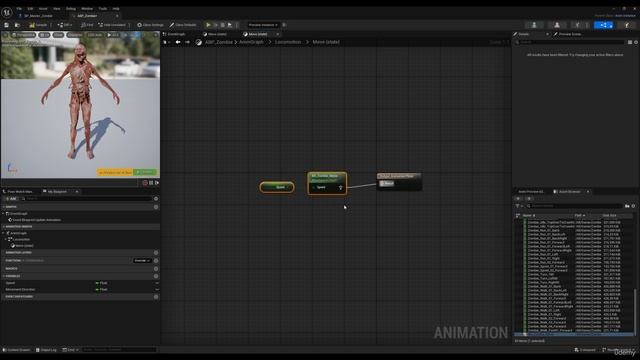Click the Unreal Engine logo icon

tap(7, 13)
